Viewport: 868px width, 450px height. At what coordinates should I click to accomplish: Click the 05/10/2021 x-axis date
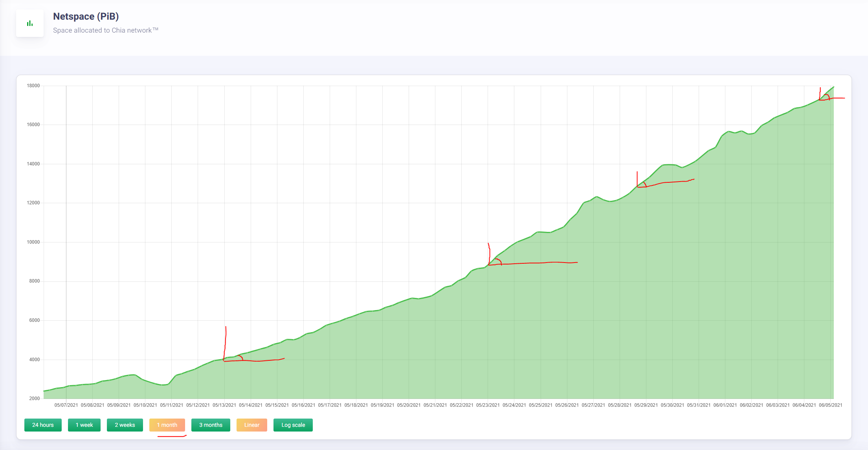coord(145,405)
